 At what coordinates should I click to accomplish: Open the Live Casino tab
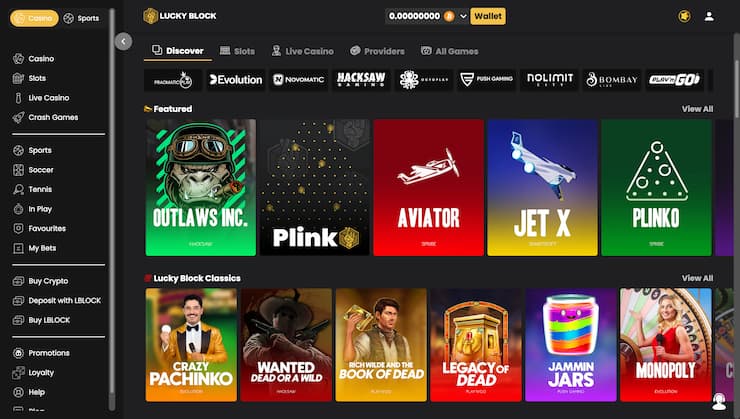pos(303,51)
